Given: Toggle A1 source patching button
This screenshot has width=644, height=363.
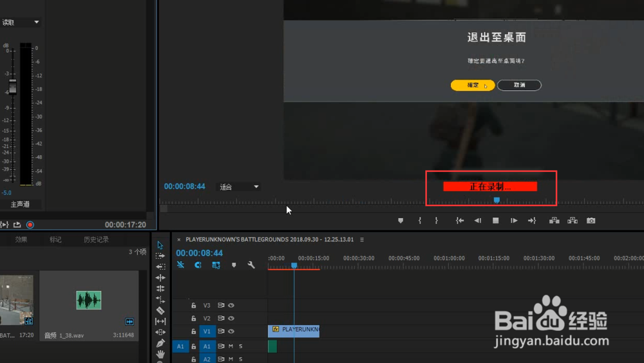Looking at the screenshot, I should click(180, 346).
